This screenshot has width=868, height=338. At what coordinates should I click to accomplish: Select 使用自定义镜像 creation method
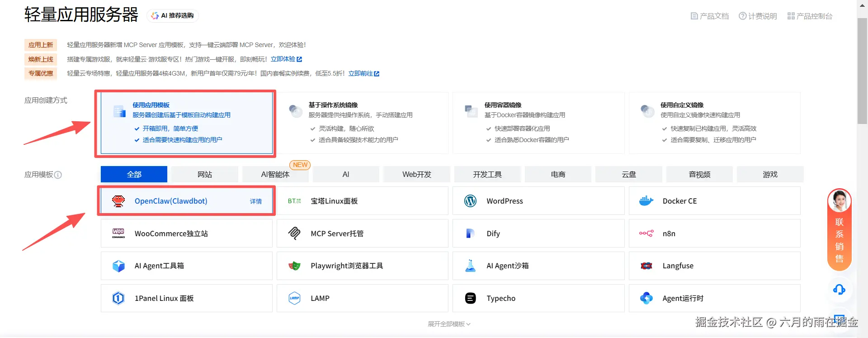coord(715,123)
